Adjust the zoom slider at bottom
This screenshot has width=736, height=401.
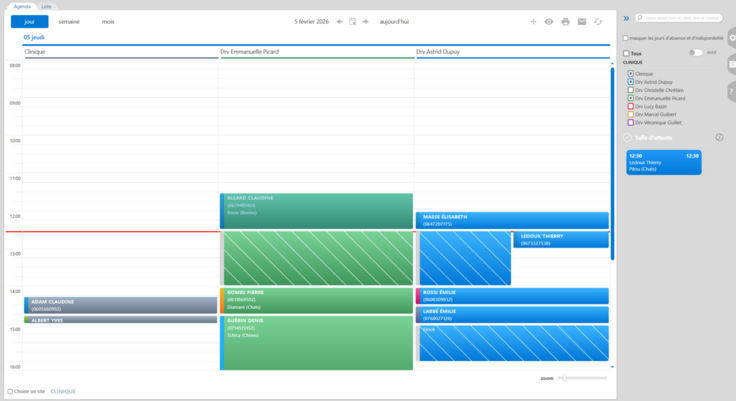[x=564, y=378]
